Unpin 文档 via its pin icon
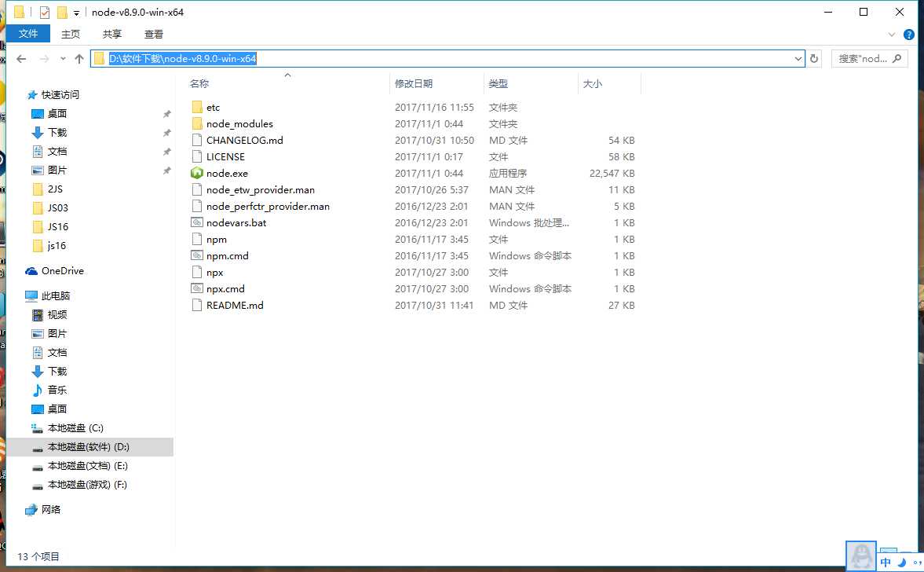The width and height of the screenshot is (924, 572). pos(166,152)
